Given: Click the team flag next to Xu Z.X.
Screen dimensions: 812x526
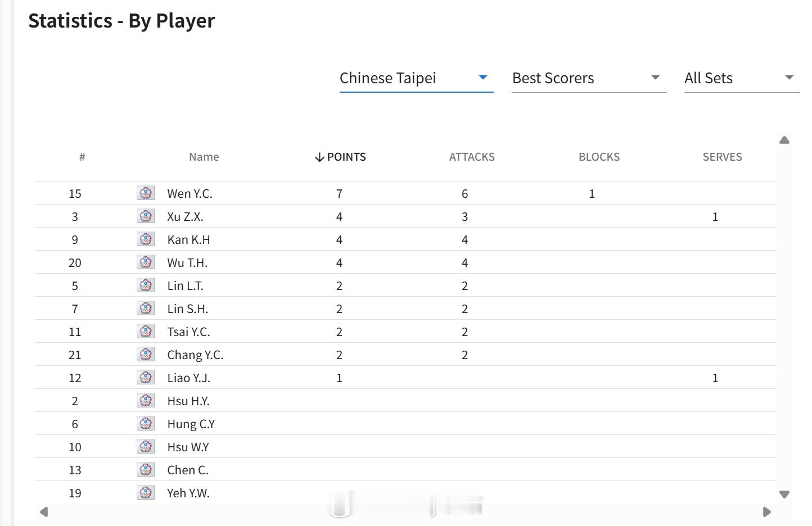Looking at the screenshot, I should 146,216.
